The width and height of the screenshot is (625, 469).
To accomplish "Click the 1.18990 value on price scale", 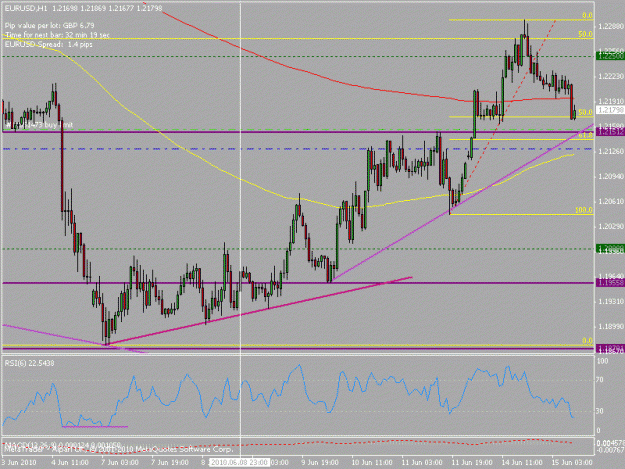I will 611,327.
